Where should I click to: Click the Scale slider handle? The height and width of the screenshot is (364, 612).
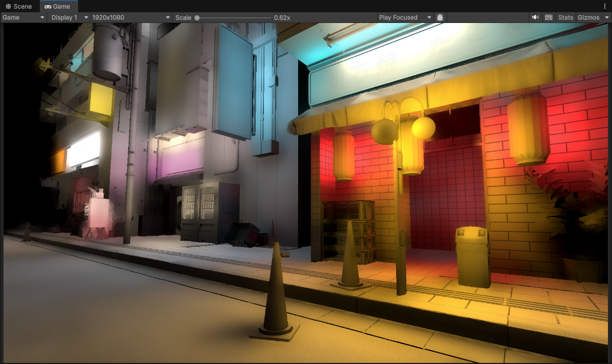click(197, 18)
